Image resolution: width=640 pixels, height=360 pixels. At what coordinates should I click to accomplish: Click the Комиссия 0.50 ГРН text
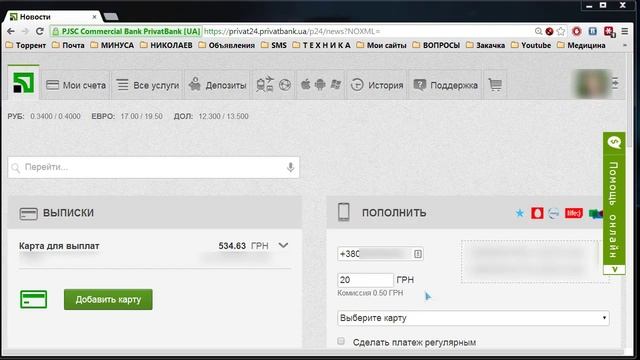pyautogui.click(x=370, y=293)
